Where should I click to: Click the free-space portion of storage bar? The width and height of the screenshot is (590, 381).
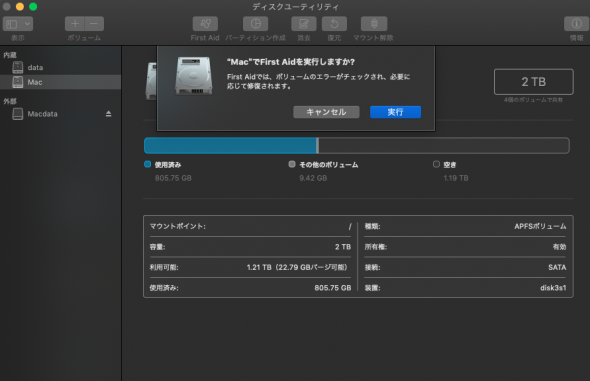(x=444, y=146)
